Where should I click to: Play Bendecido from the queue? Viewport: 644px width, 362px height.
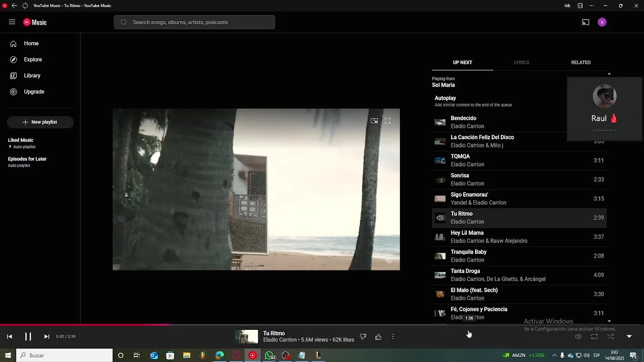519,122
